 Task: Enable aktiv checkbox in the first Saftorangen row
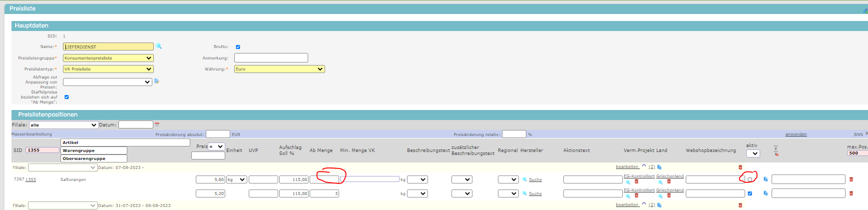tap(750, 179)
